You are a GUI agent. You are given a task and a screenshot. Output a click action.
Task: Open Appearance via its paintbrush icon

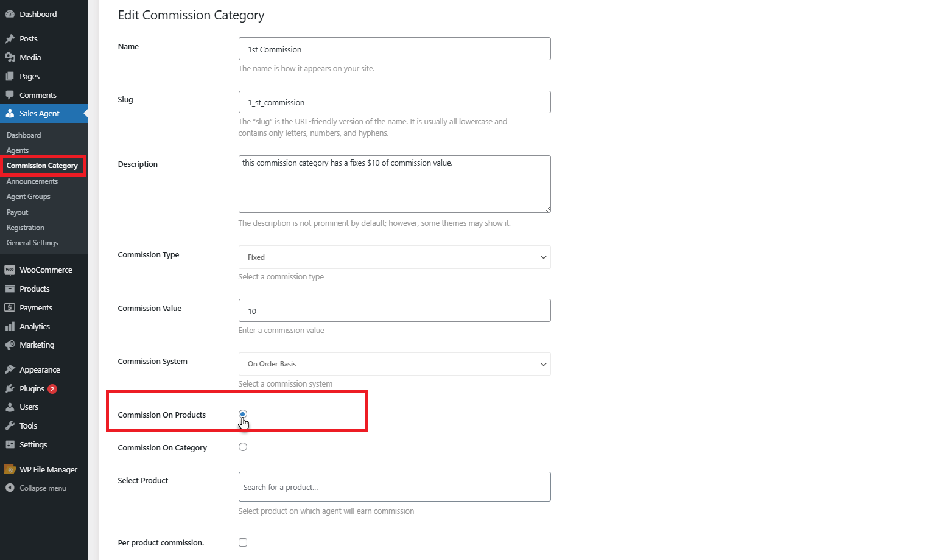[10, 369]
